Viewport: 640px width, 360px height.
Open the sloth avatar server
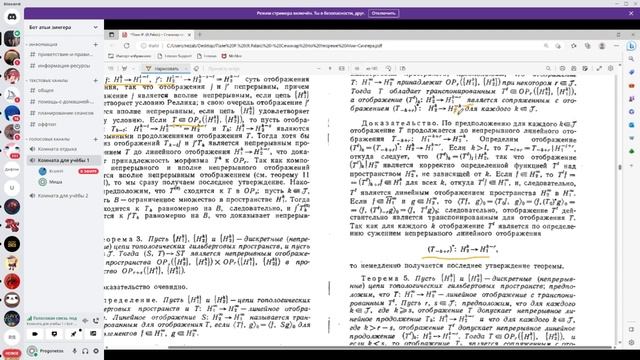coord(12,300)
